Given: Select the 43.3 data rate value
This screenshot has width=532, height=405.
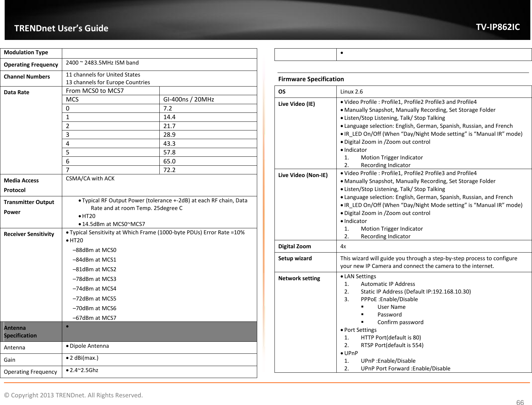Looking at the screenshot, I should coord(169,143).
